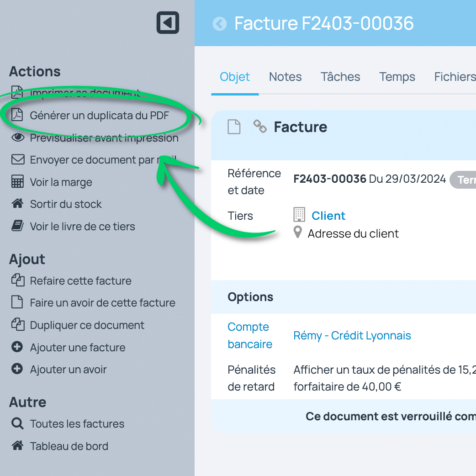This screenshot has height=476, width=476.
Task: Select the eye icon for Previsualiser avant impression
Action: (x=16, y=138)
